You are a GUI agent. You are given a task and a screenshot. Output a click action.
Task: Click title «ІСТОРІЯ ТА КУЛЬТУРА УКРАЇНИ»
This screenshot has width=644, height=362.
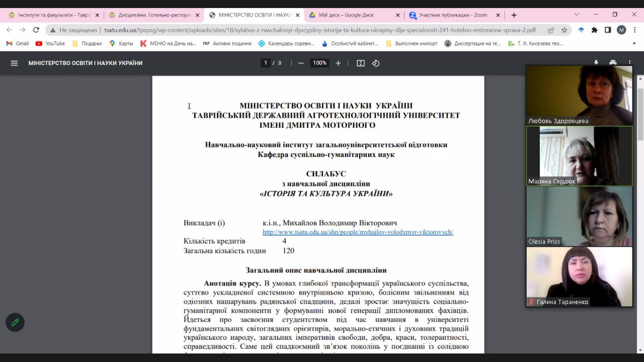326,194
